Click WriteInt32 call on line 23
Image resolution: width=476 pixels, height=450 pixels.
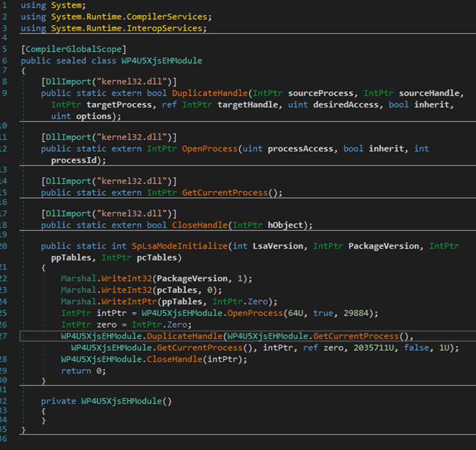[x=127, y=290]
